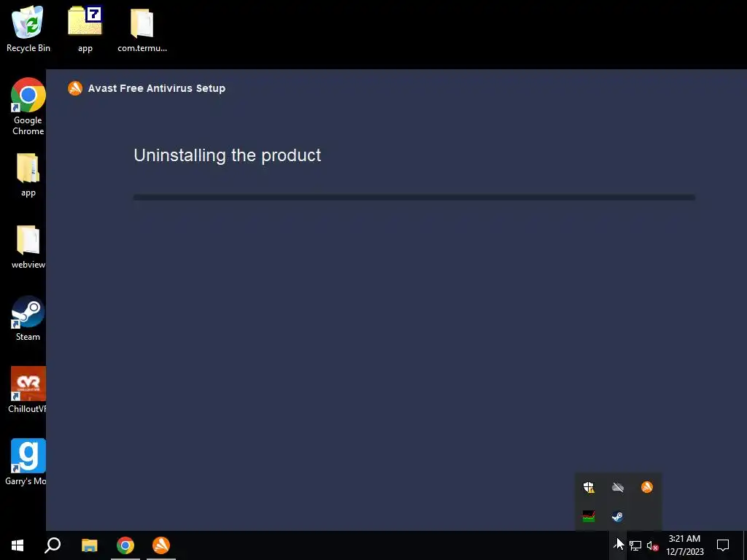
Task: Open the Recycle Bin desktop icon
Action: 28,28
